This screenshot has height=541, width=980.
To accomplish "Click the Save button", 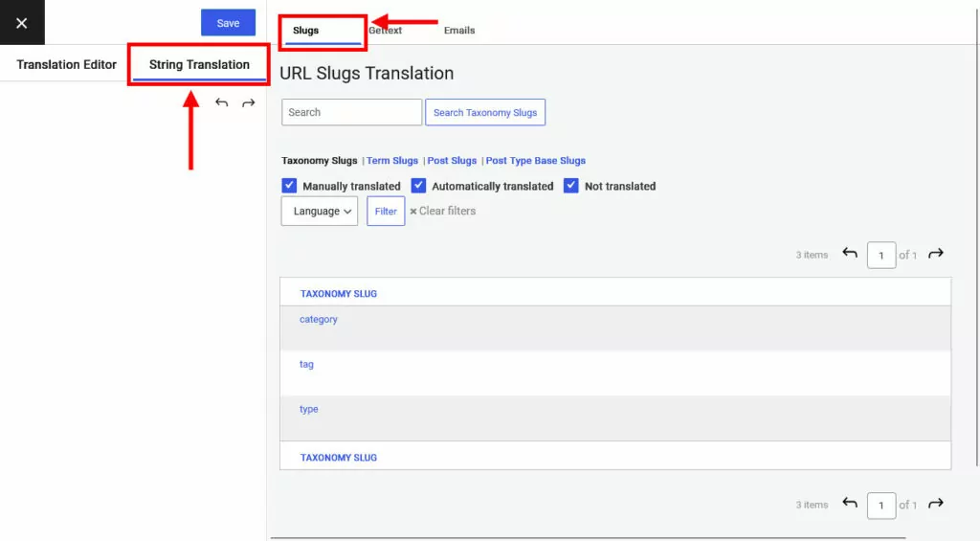I will point(228,23).
